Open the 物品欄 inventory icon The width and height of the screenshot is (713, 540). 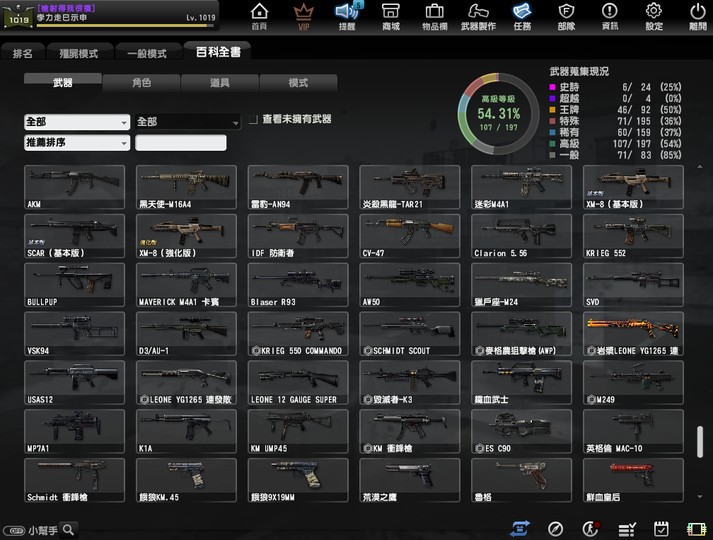pyautogui.click(x=435, y=15)
